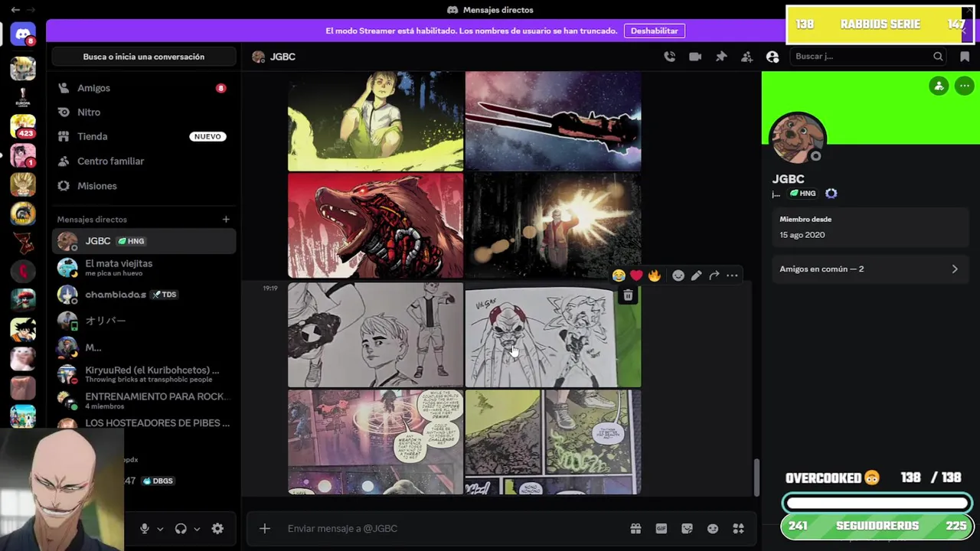This screenshot has height=551, width=980.
Task: Click the JGBC chat header name
Action: (x=283, y=57)
